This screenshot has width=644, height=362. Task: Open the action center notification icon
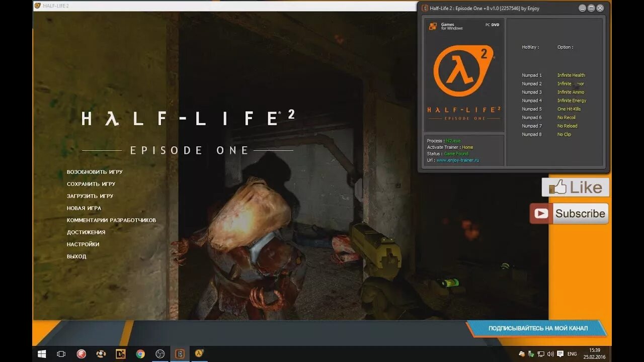pos(560,354)
